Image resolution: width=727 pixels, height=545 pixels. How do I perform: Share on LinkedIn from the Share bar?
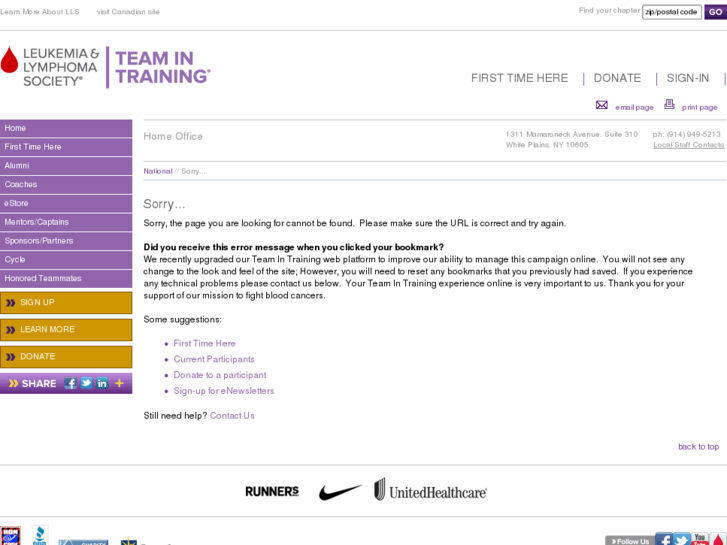102,383
